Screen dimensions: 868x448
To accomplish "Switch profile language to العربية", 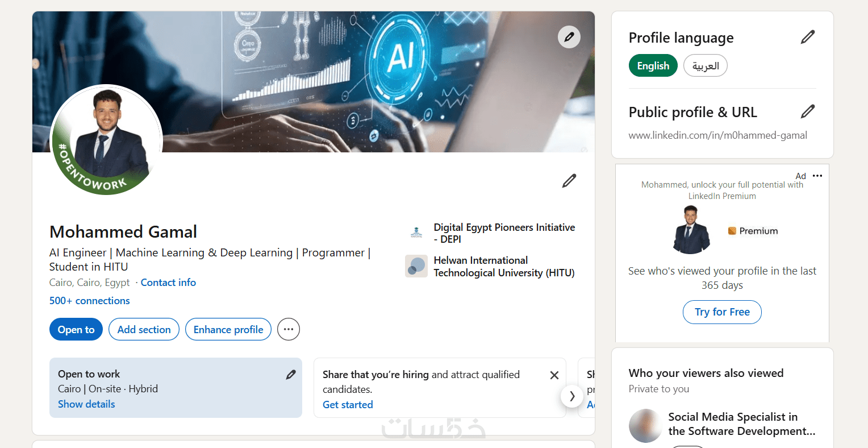I will 706,65.
